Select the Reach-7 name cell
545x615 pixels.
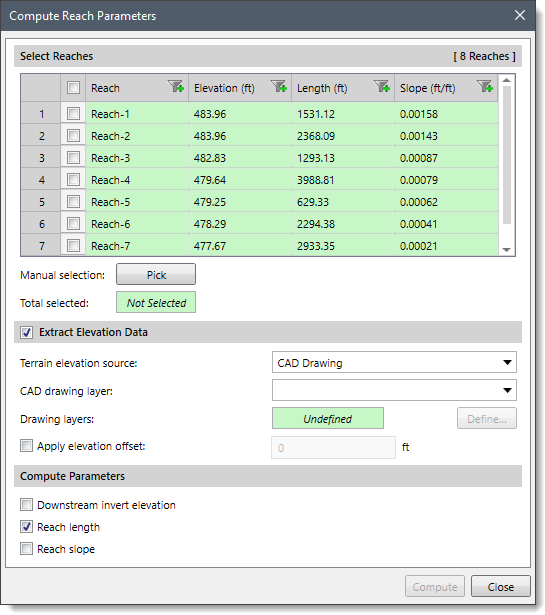click(137, 246)
